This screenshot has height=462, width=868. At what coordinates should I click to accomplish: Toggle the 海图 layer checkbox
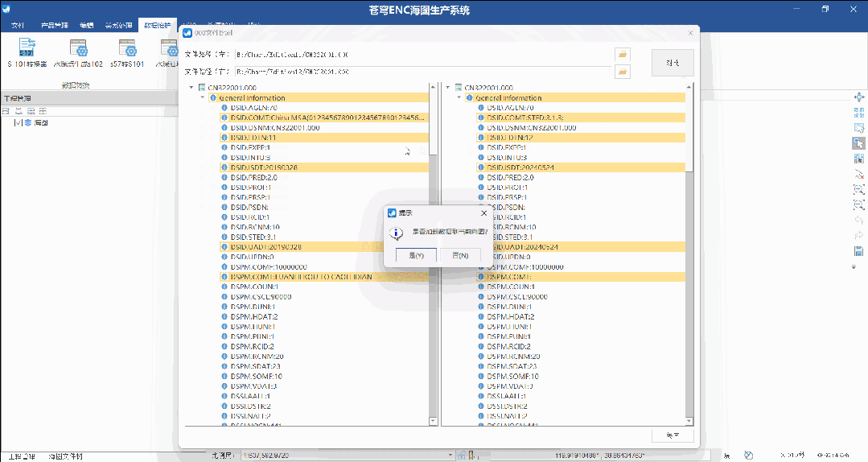tap(19, 123)
